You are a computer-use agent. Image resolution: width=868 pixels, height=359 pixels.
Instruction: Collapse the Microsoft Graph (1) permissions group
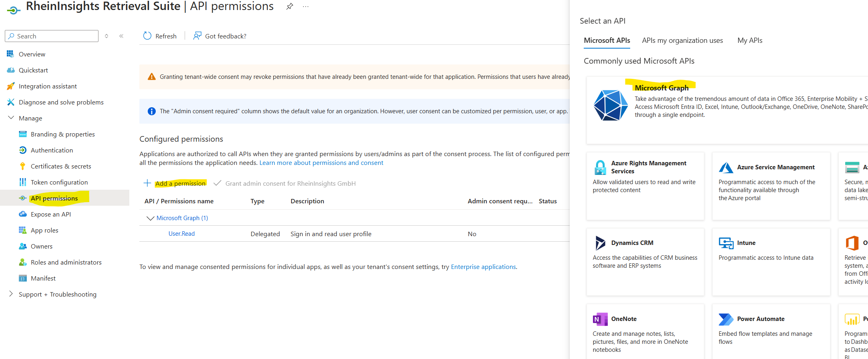150,218
